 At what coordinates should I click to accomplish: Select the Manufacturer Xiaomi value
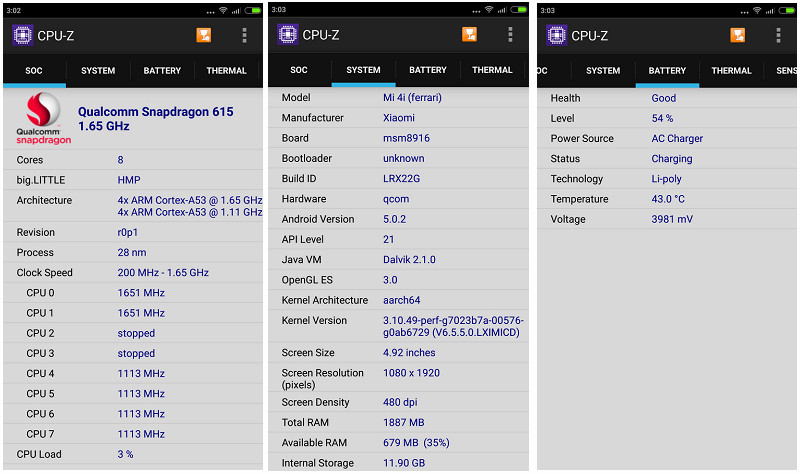tap(399, 118)
